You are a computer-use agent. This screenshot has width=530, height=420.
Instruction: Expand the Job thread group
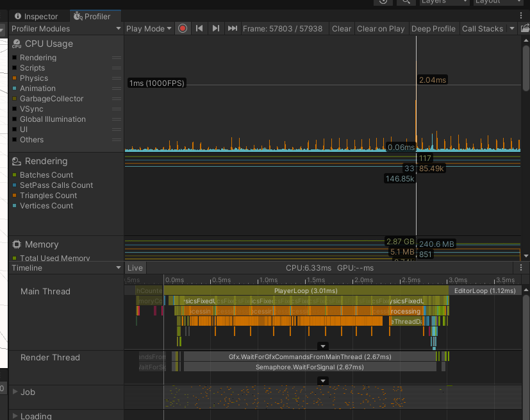pos(15,392)
